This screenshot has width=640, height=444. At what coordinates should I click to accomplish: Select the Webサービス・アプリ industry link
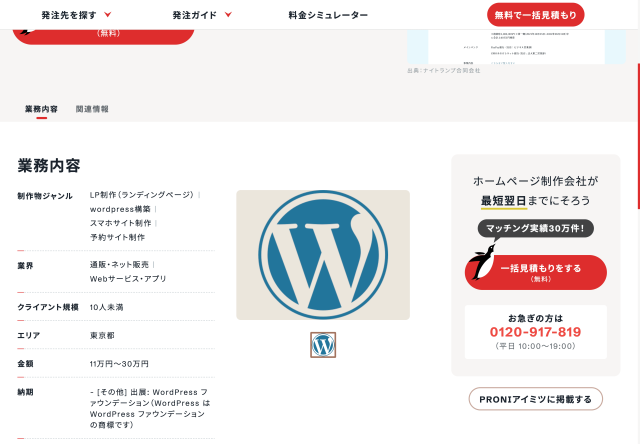click(x=128, y=278)
